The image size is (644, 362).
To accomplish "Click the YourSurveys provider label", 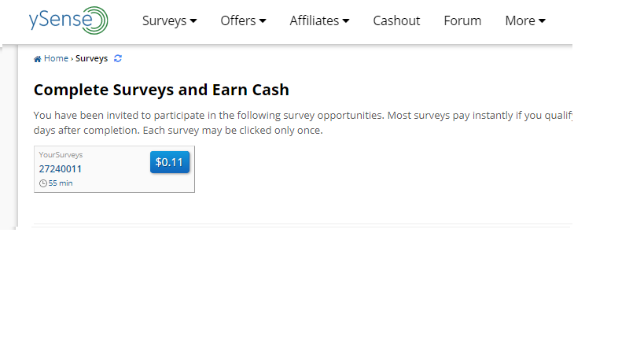I will pos(61,155).
